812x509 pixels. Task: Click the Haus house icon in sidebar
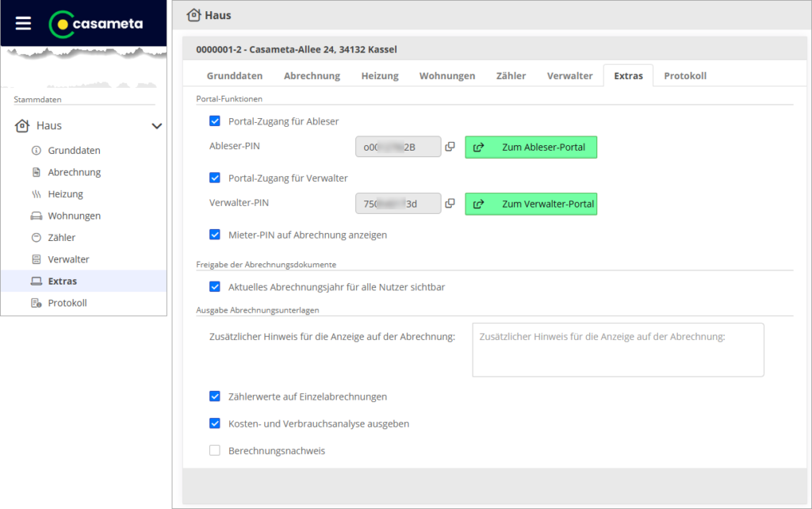coord(21,126)
